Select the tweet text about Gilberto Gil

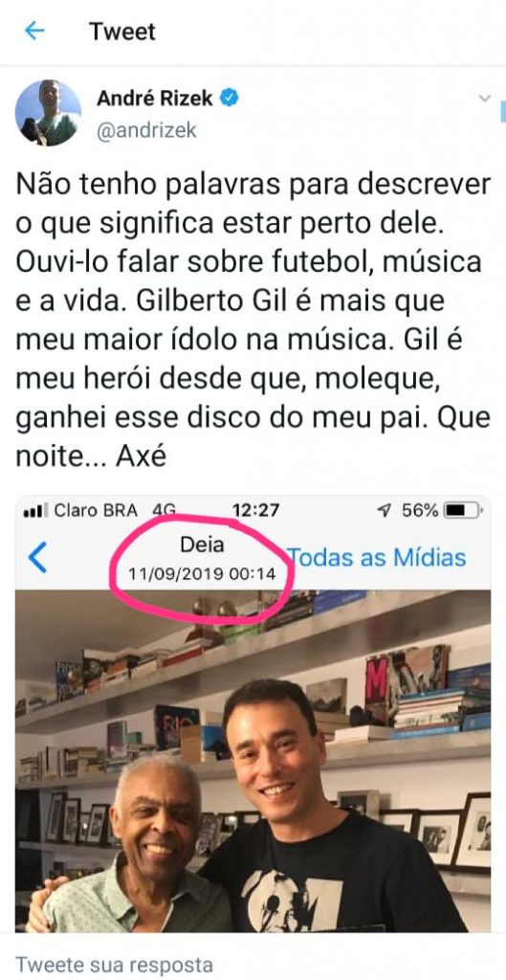(253, 320)
